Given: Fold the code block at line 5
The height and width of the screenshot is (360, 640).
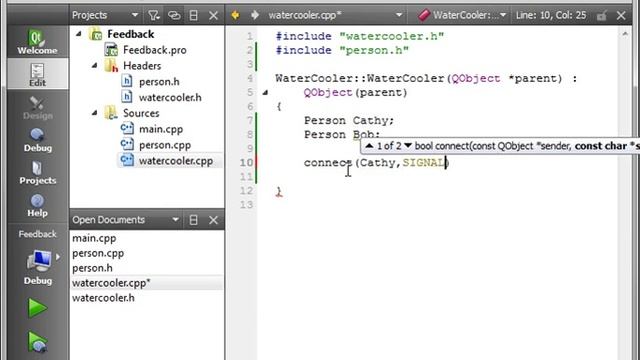Looking at the screenshot, I should [x=265, y=93].
